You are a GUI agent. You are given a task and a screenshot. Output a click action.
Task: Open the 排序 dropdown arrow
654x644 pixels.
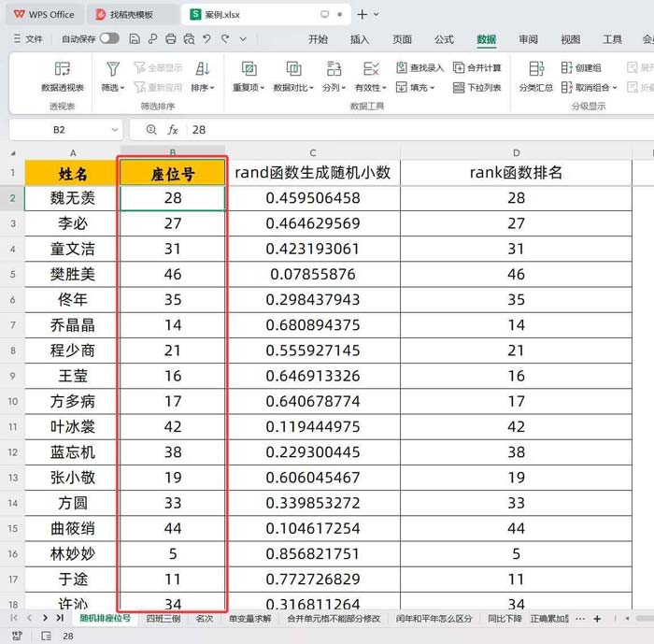coord(212,88)
